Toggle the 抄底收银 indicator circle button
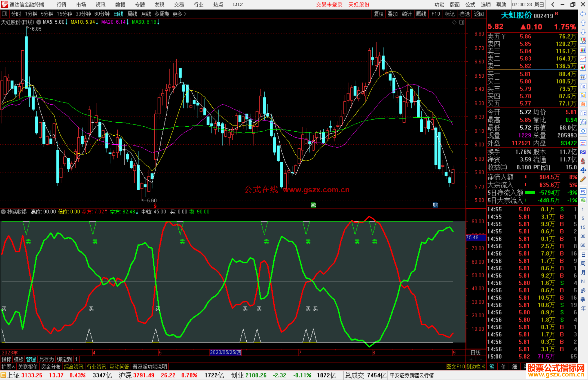Viewport: 588px width, 380px height. [3, 212]
